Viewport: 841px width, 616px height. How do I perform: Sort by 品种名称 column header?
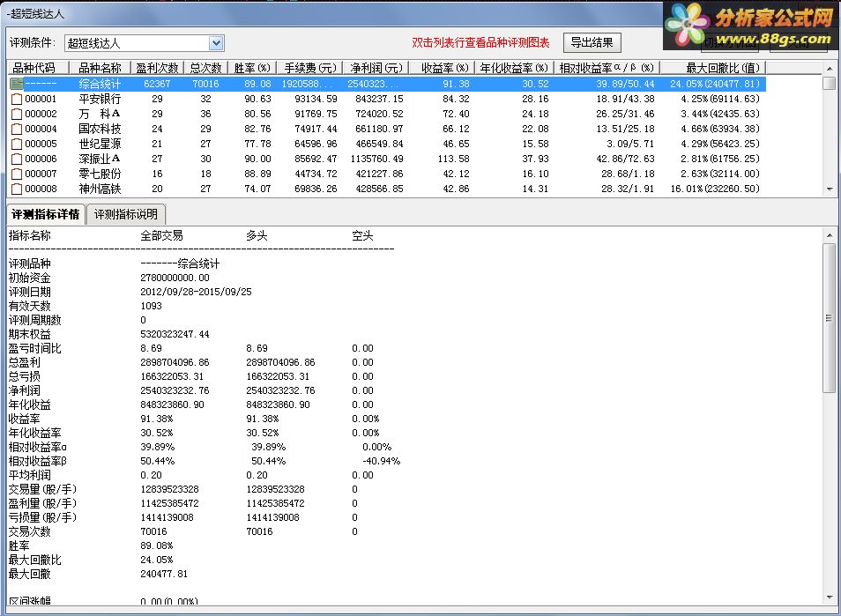(x=100, y=68)
